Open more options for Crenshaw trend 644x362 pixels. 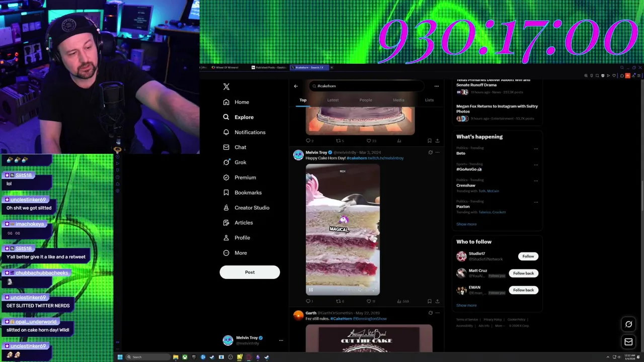tap(536, 180)
